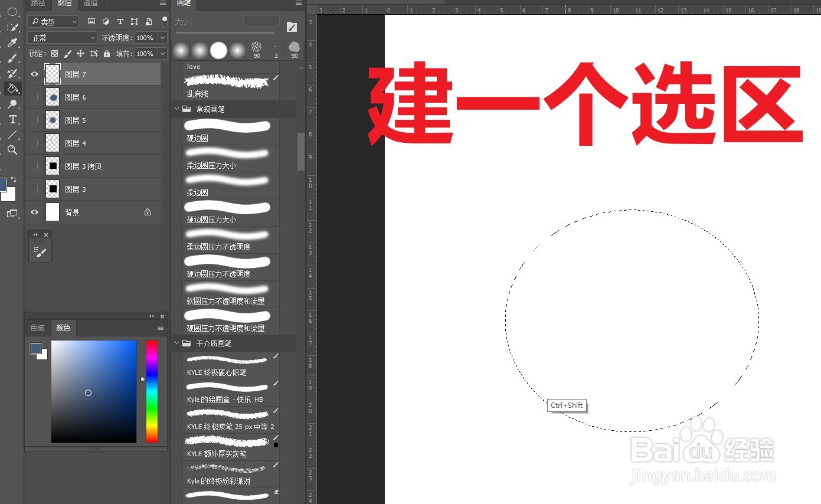Show layer 图层 3
The height and width of the screenshot is (504, 821).
34,189
